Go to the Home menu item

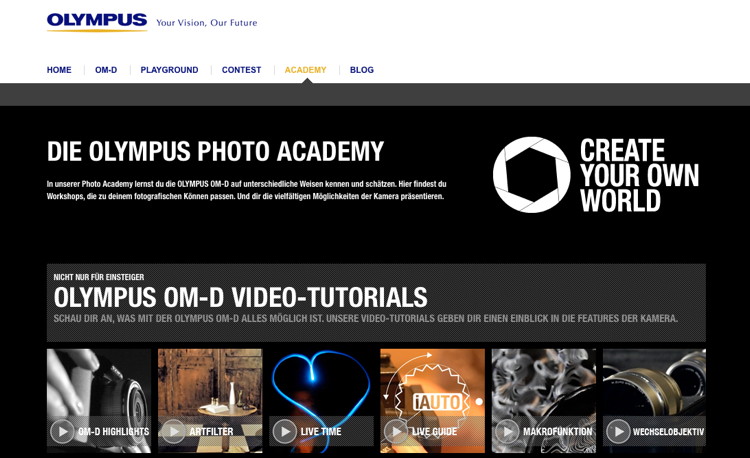pyautogui.click(x=59, y=70)
